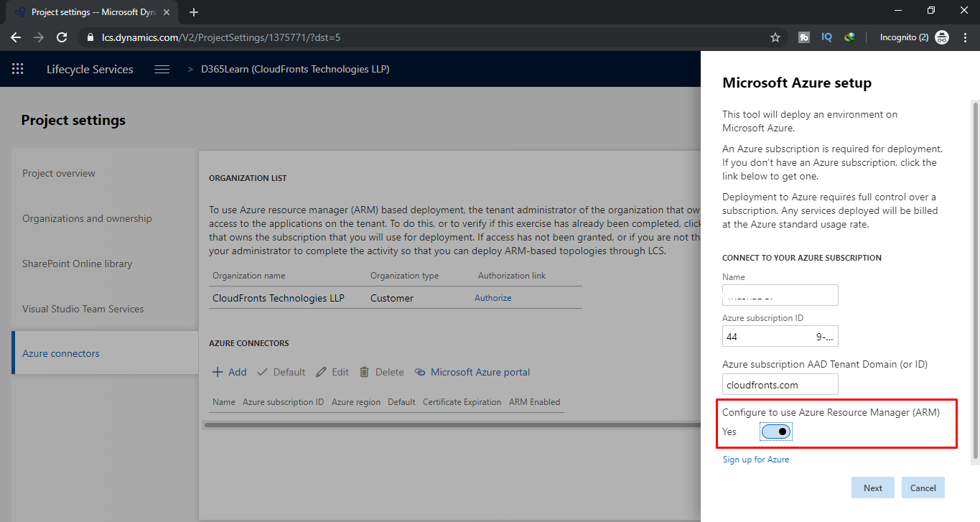Open the multicolored browser extension icon
This screenshot has height=522, width=980.
[x=850, y=37]
